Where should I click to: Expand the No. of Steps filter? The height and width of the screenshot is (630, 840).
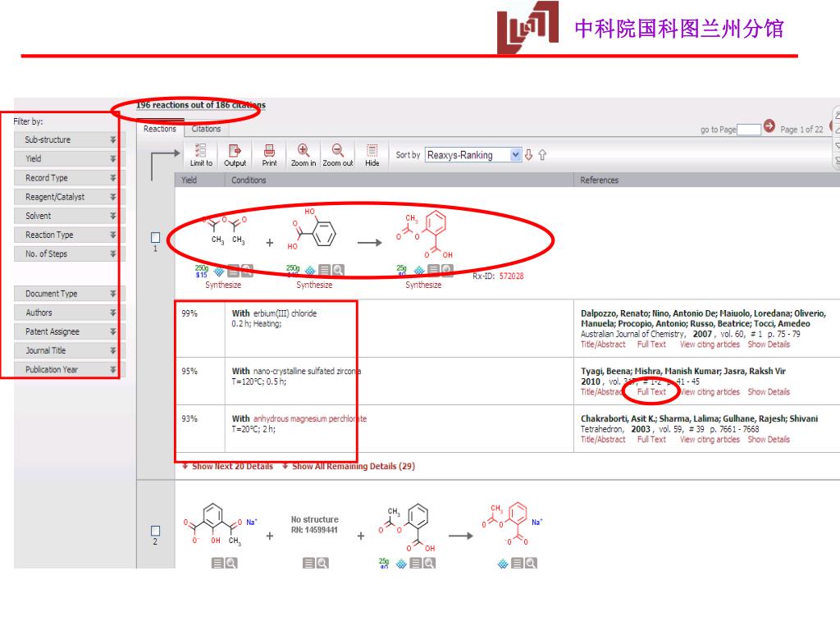[70, 254]
